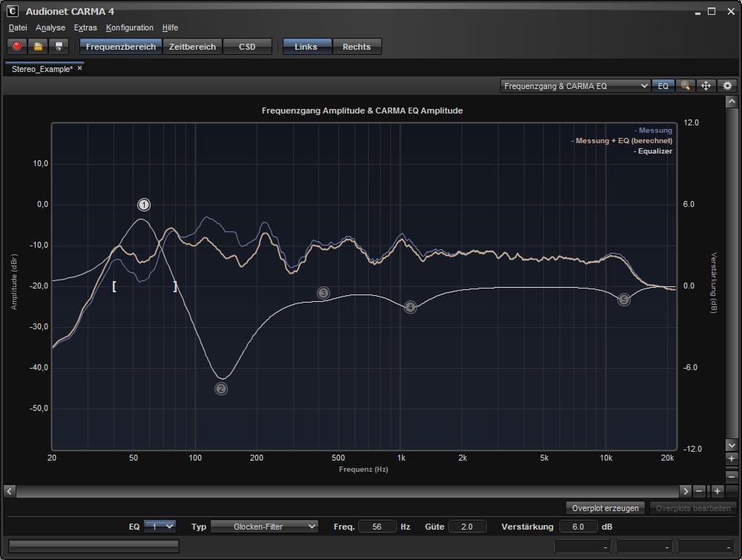Click the Messung legend entry
This screenshot has height=560, width=742.
(x=653, y=130)
